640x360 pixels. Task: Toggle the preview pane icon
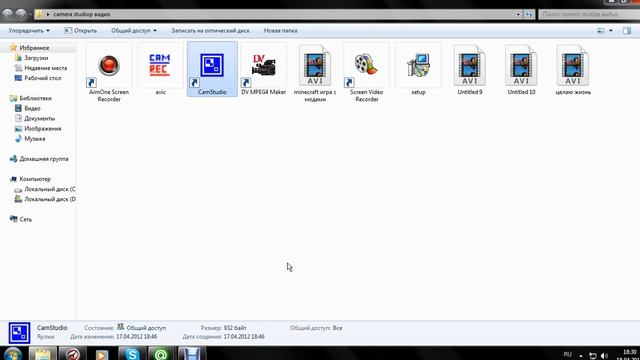pos(627,31)
